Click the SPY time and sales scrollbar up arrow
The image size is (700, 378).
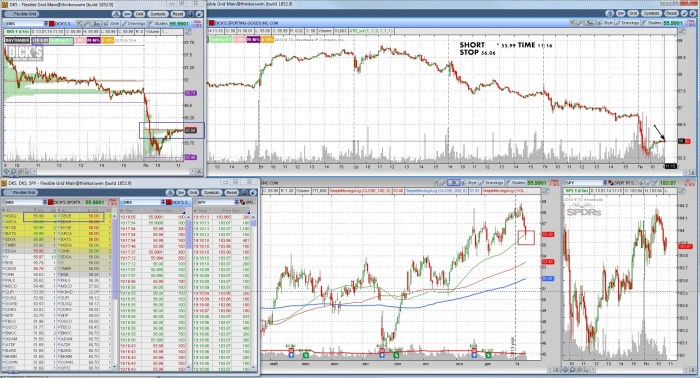(x=254, y=217)
